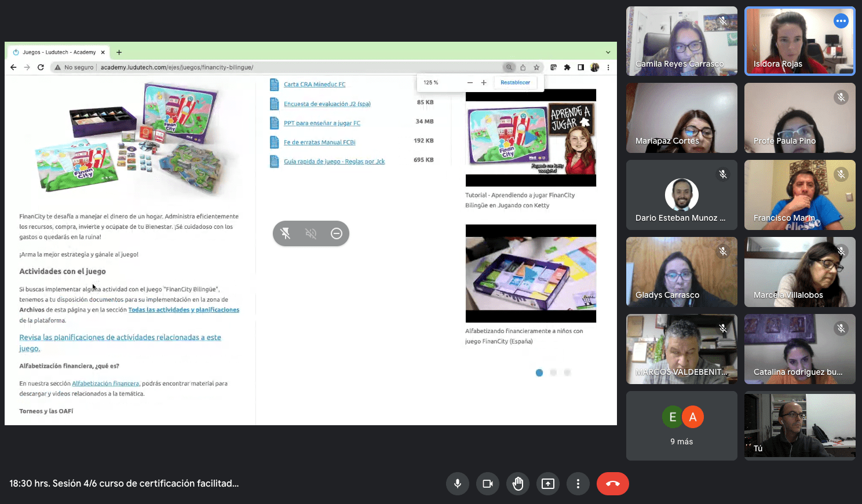The width and height of the screenshot is (862, 504).
Task: Expand the tab search chevron
Action: (608, 52)
